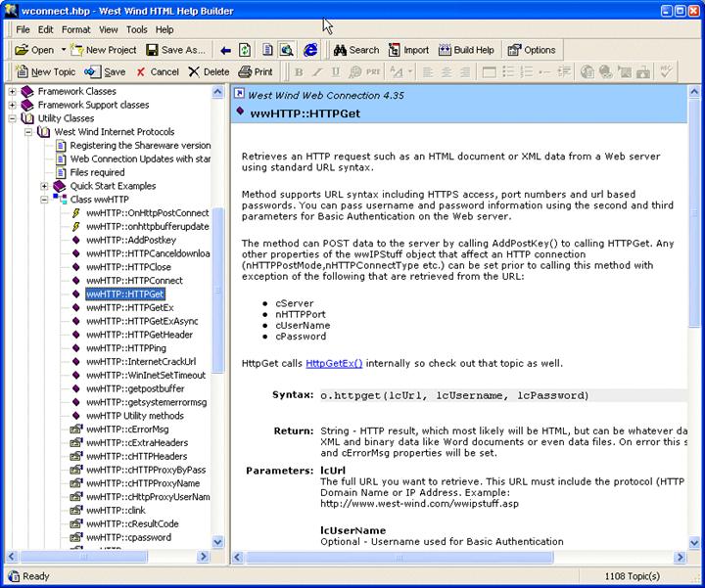
Task: Click the Delete topic button
Action: point(209,71)
